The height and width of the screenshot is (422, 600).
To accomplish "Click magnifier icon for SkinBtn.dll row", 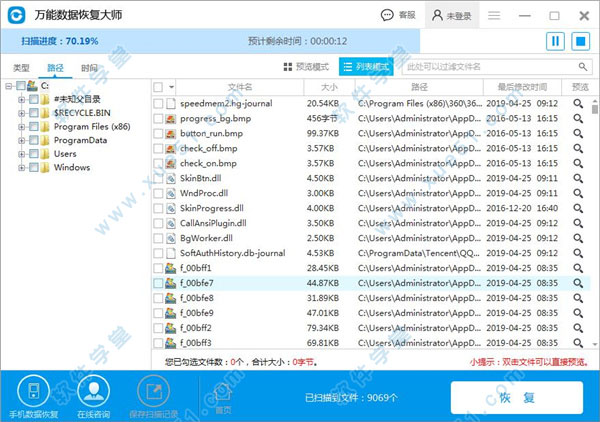I will (578, 178).
